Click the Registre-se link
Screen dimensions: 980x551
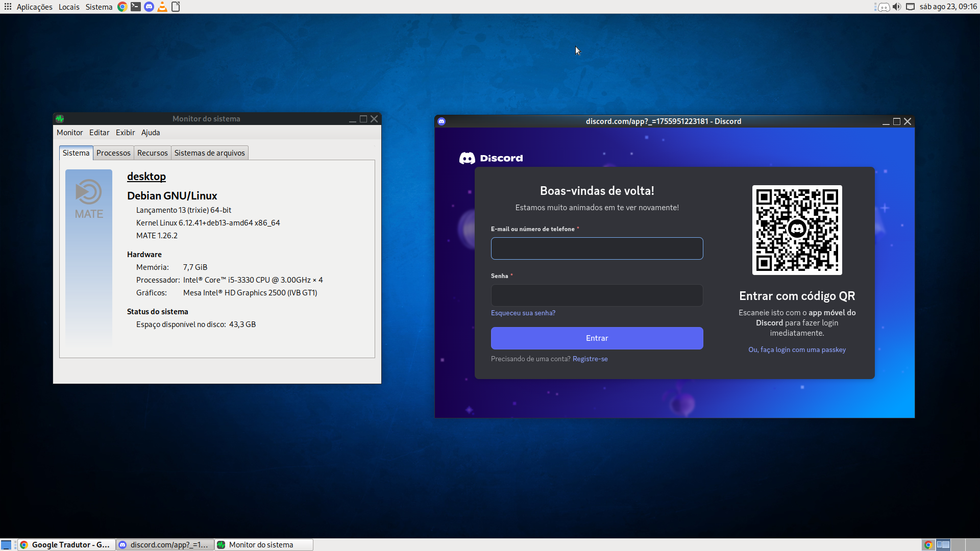(x=590, y=359)
